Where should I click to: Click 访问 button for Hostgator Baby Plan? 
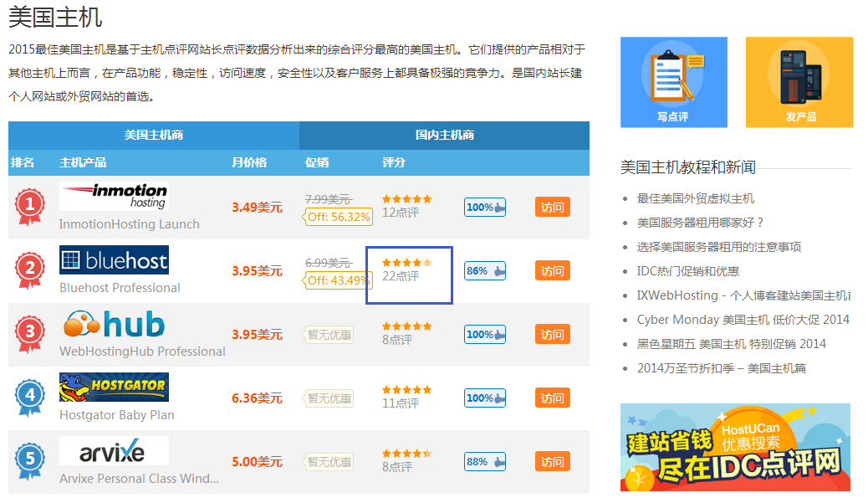point(553,398)
